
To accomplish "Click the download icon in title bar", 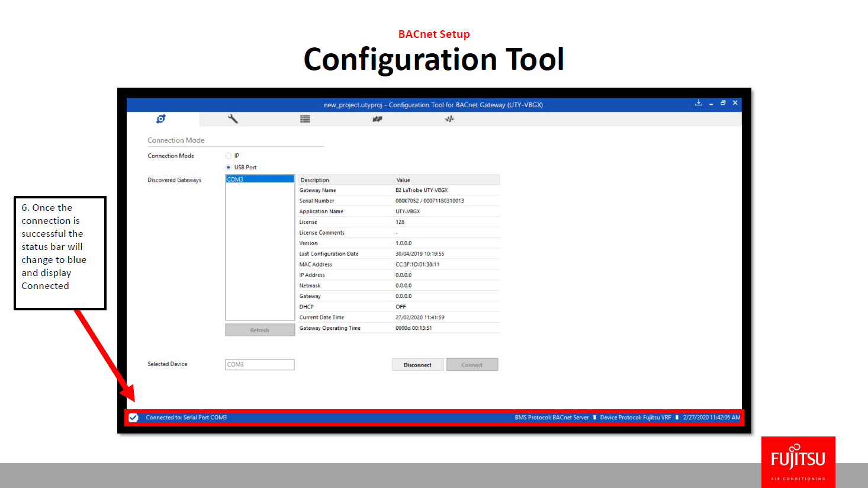I will click(699, 103).
